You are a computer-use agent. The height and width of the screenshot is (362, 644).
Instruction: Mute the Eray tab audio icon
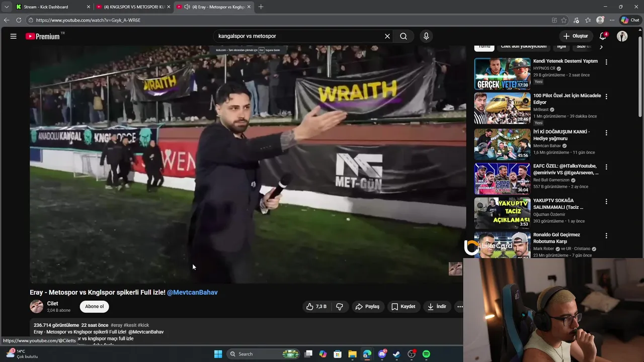[x=187, y=7]
